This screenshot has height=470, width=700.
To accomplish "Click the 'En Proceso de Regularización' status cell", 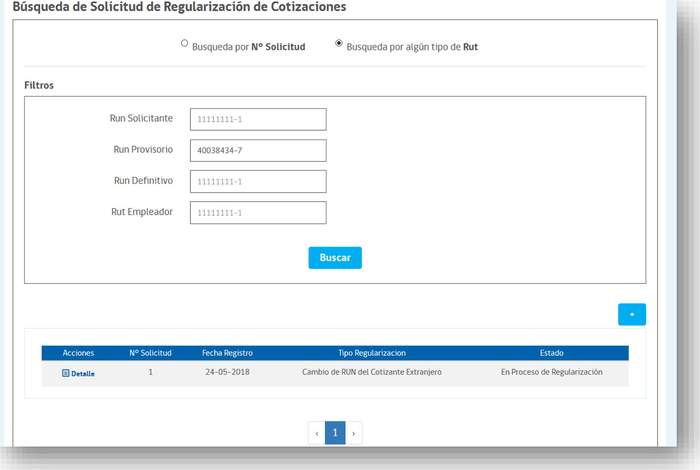I will coord(552,372).
